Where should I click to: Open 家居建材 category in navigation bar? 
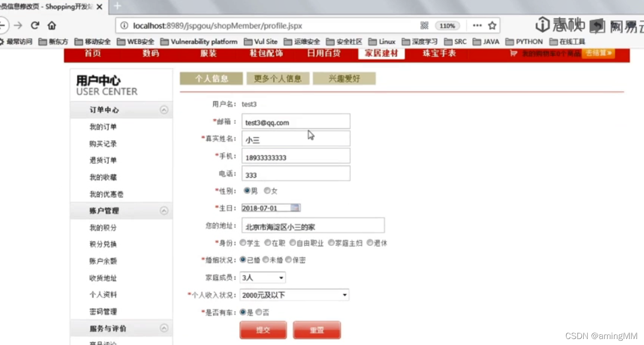click(x=381, y=53)
